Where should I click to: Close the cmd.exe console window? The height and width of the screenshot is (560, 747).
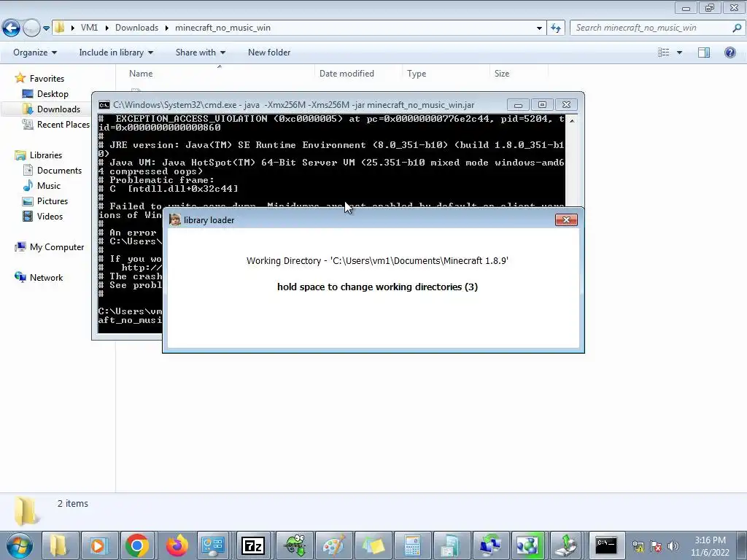566,105
